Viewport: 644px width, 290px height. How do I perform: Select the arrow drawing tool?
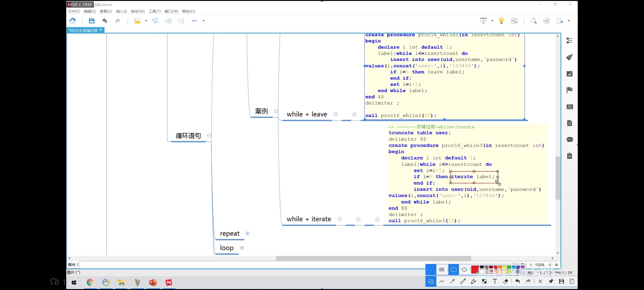click(452, 281)
